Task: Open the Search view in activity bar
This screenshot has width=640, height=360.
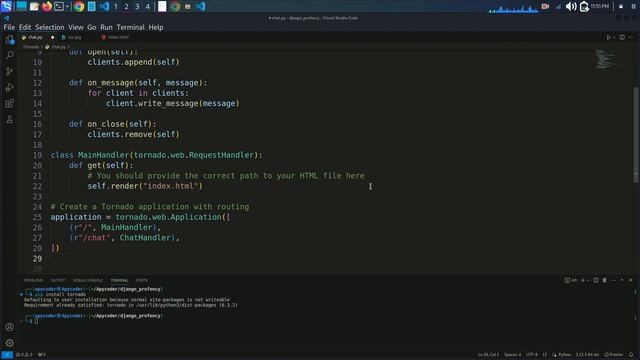Action: point(10,55)
